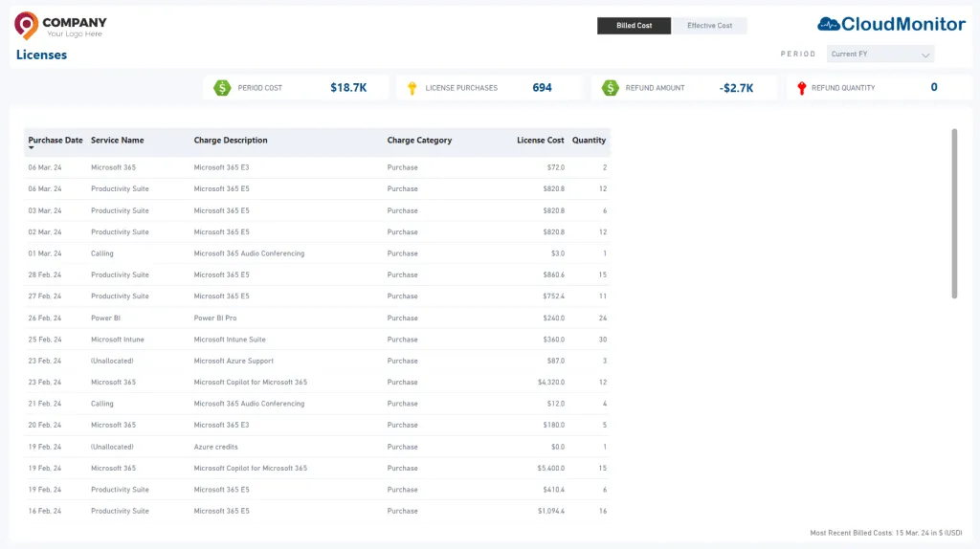Click the red key Refund Quantity icon
The image size is (980, 549).
[x=801, y=88]
